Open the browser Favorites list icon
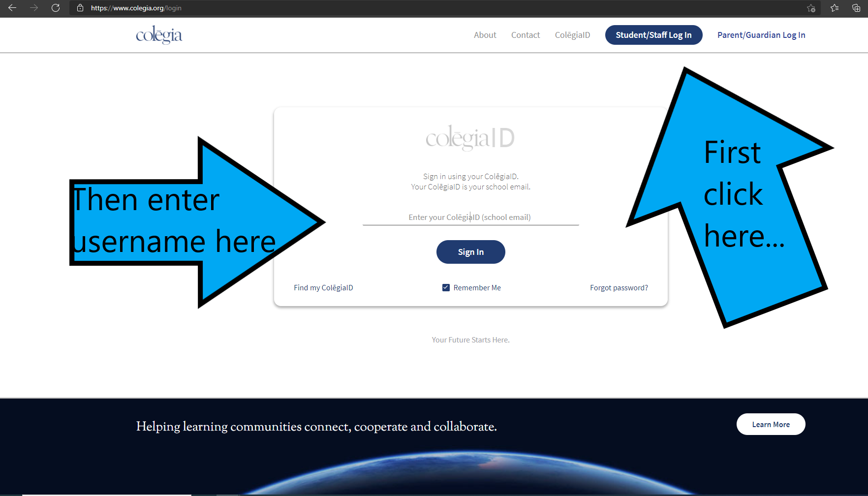This screenshot has width=868, height=496. (835, 8)
